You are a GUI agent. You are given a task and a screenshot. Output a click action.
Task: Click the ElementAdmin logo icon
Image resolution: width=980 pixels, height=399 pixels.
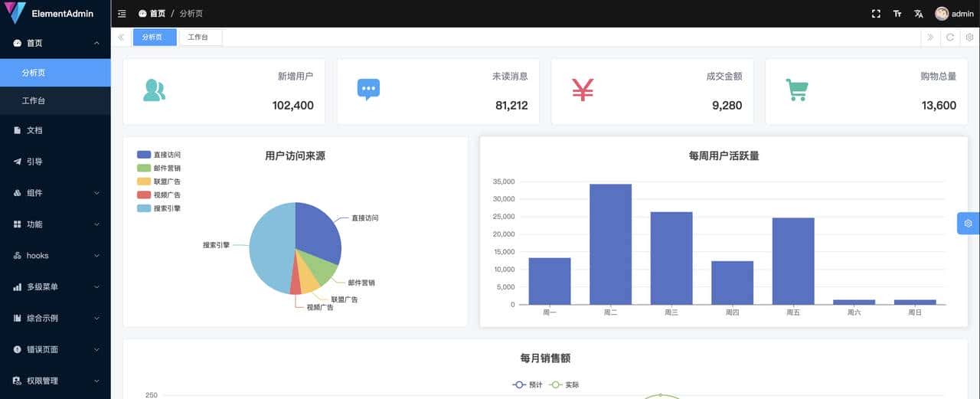coord(15,13)
